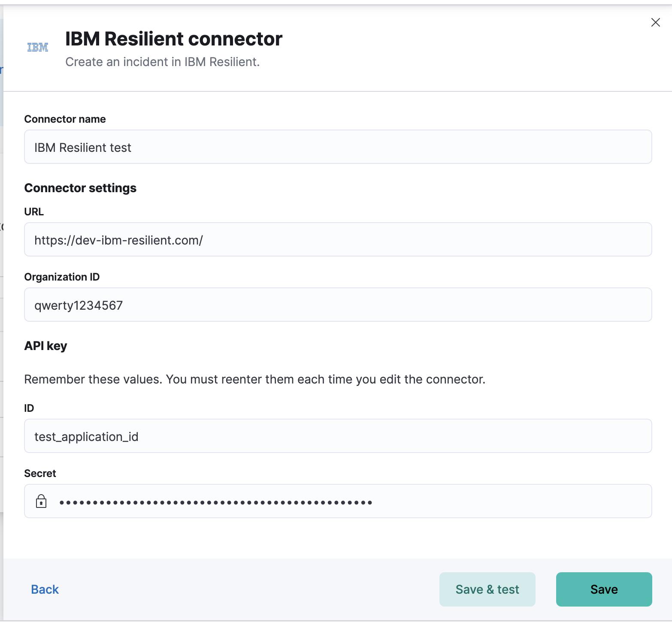Click the URL value 'https://dev-ibm-resilient.com/'

click(x=119, y=240)
